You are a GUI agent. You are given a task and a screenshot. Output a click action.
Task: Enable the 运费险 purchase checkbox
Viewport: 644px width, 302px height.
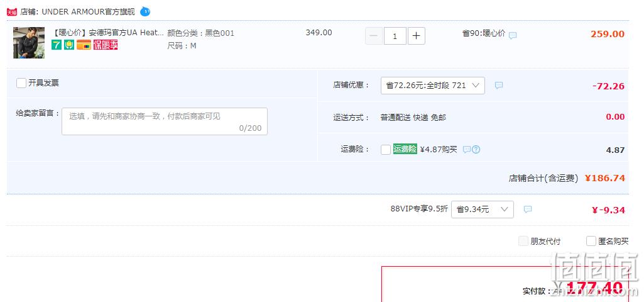[386, 150]
